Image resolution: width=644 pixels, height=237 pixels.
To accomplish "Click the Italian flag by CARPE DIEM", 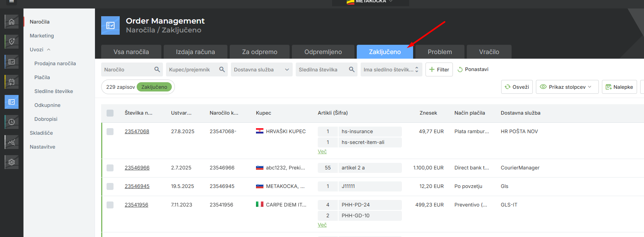I will (x=260, y=204).
